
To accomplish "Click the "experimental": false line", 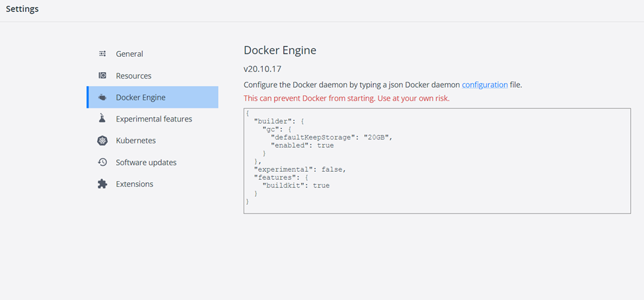I will coord(301,169).
